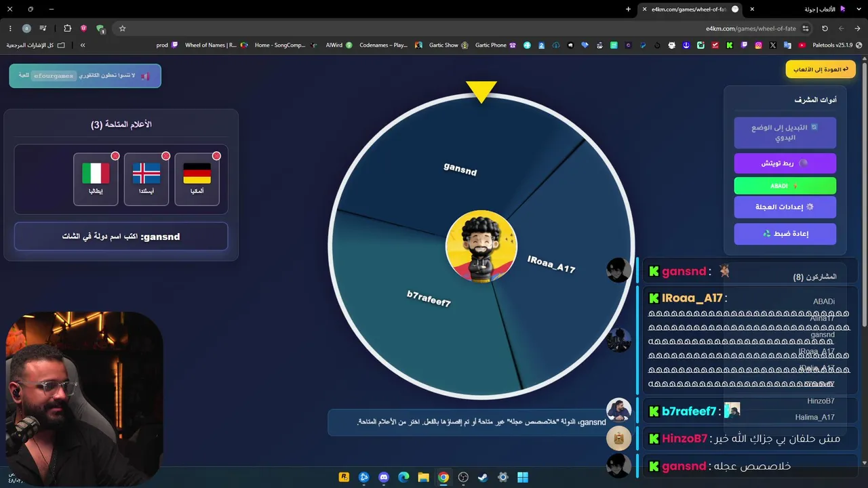The image size is (868, 488).
Task: Launch Rockstar Games Launcher from taskbar
Action: pyautogui.click(x=344, y=477)
